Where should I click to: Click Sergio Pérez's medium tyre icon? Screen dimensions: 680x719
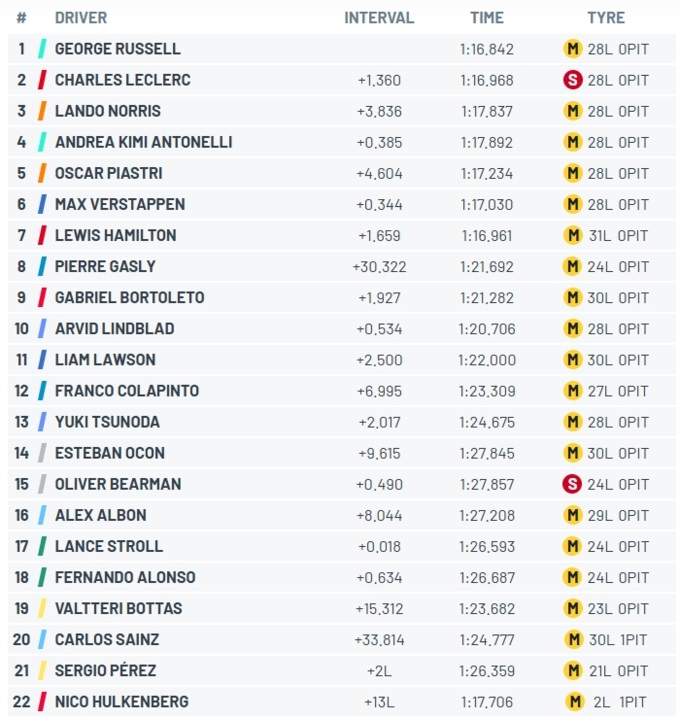tap(573, 670)
